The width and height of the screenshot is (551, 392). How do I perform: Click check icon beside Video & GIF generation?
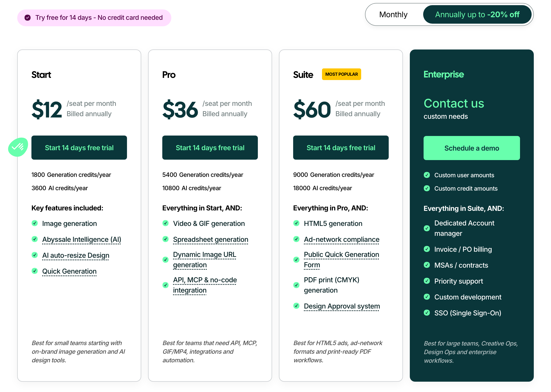(x=165, y=223)
